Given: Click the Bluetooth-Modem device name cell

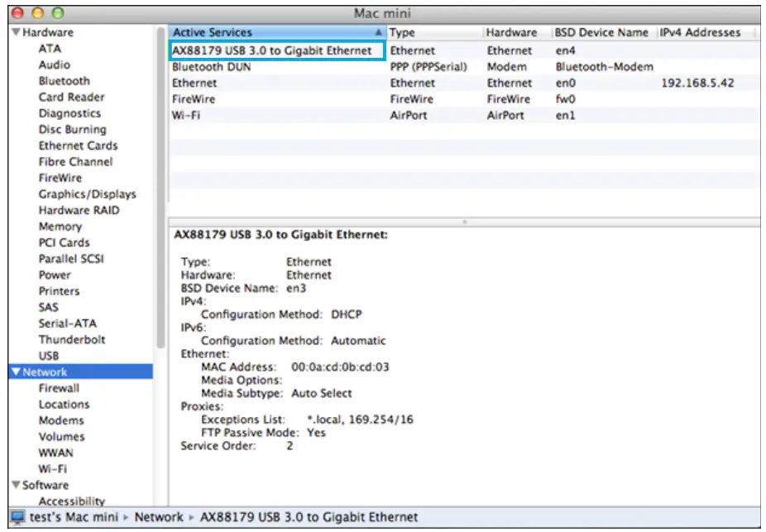Looking at the screenshot, I should coord(604,66).
